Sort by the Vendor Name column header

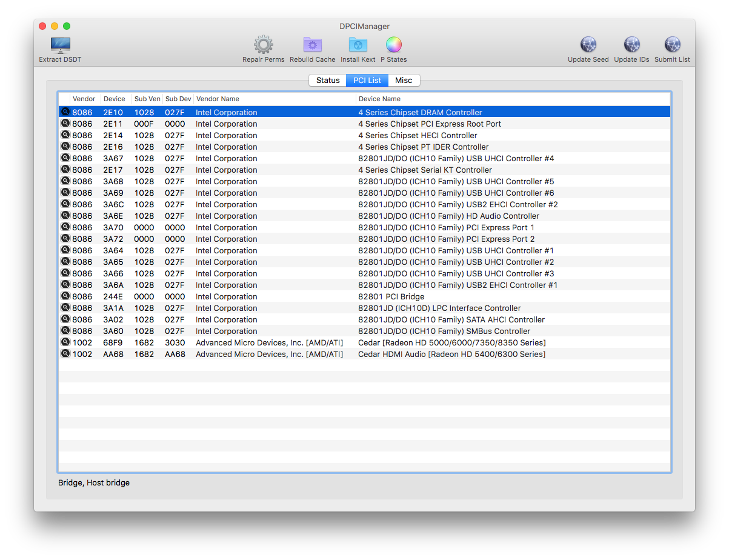click(274, 99)
